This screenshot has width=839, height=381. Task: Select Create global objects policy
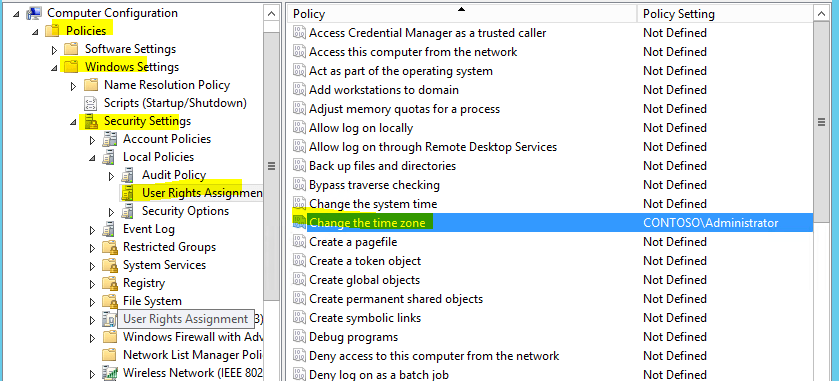pos(364,280)
